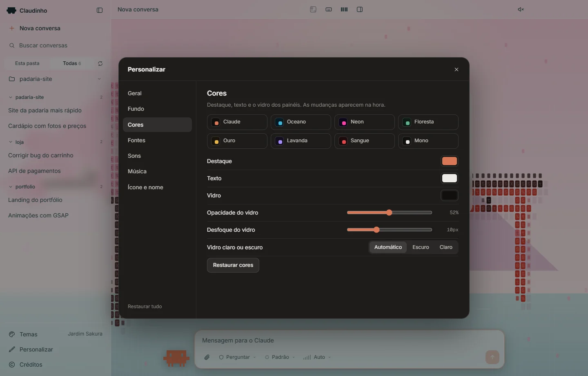Choose Automático glass mode

[x=388, y=247]
